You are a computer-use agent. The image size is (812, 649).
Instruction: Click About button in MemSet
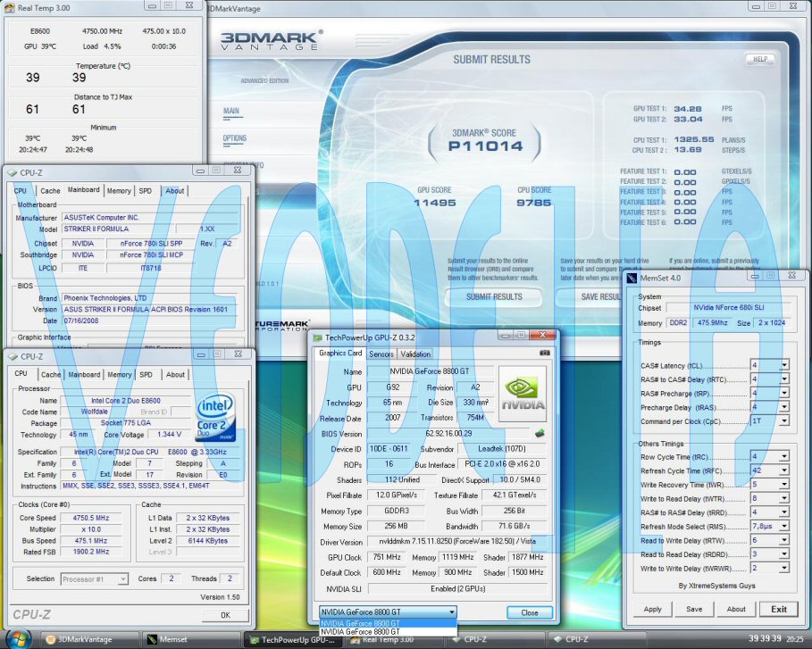point(736,609)
